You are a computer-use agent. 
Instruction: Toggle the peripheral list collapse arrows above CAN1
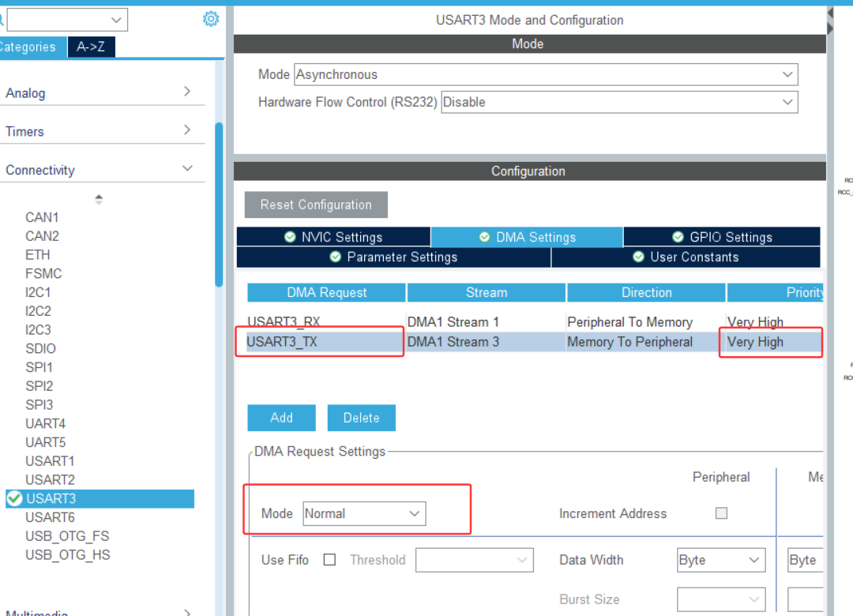pyautogui.click(x=99, y=198)
